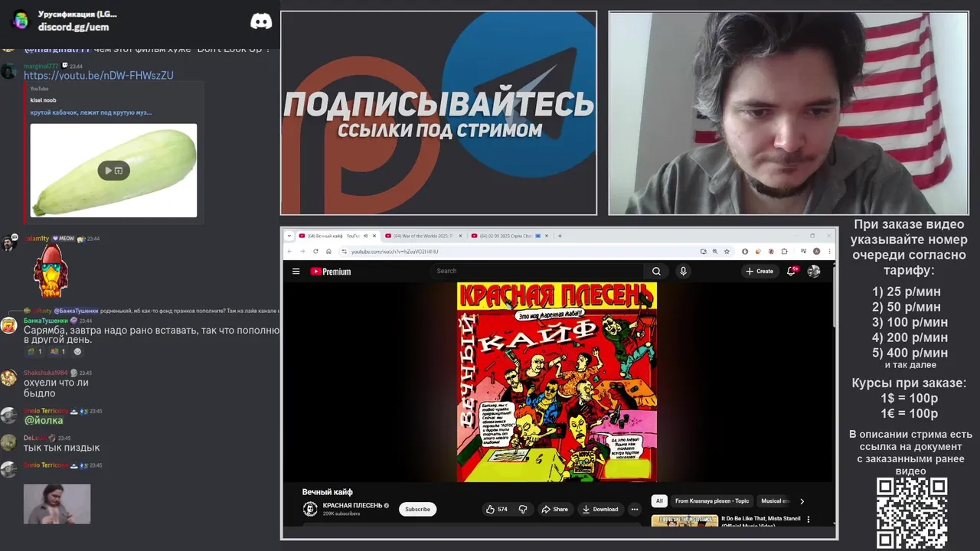Click site info icon in address bar
Viewport: 980px width, 551px height.
pyautogui.click(x=344, y=251)
